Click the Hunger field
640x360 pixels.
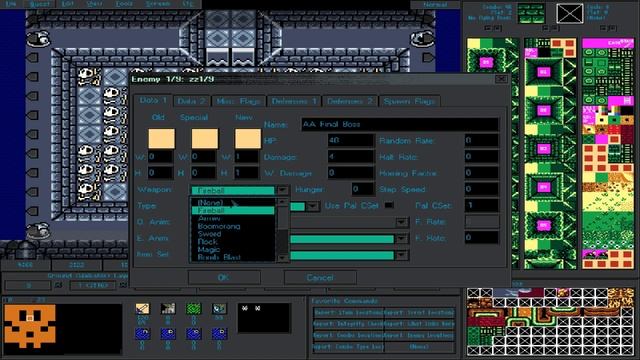pyautogui.click(x=363, y=189)
